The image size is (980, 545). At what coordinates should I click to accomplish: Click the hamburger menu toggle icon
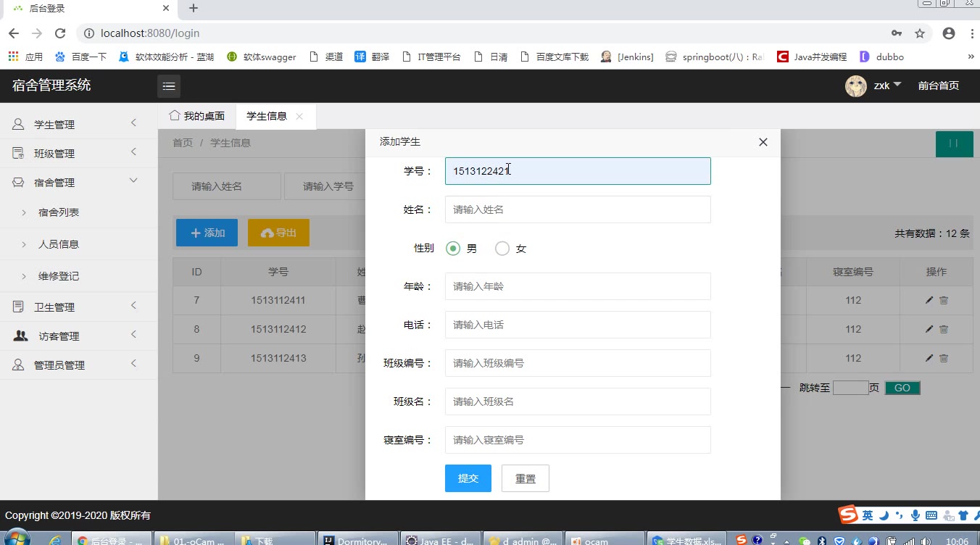pyautogui.click(x=169, y=86)
